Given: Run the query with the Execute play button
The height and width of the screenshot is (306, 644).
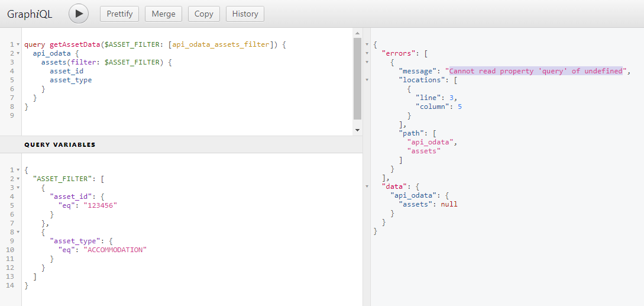Looking at the screenshot, I should 79,14.
